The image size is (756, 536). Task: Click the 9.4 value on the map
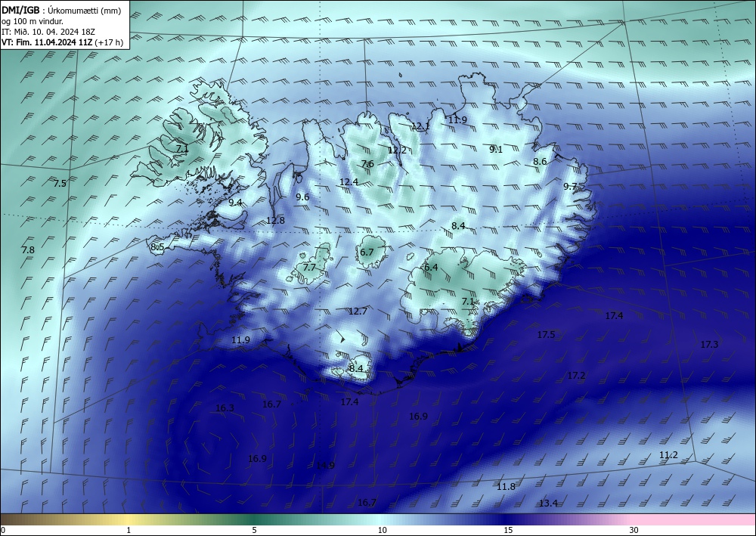coord(235,203)
